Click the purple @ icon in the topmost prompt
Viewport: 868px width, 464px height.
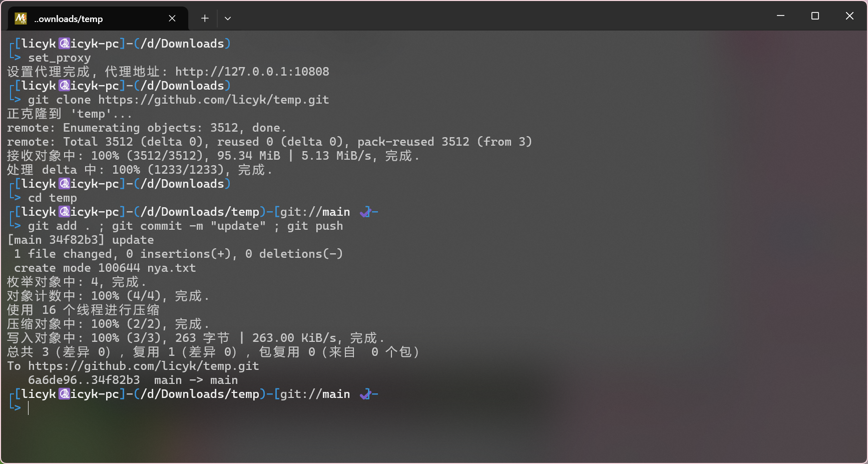pyautogui.click(x=64, y=44)
